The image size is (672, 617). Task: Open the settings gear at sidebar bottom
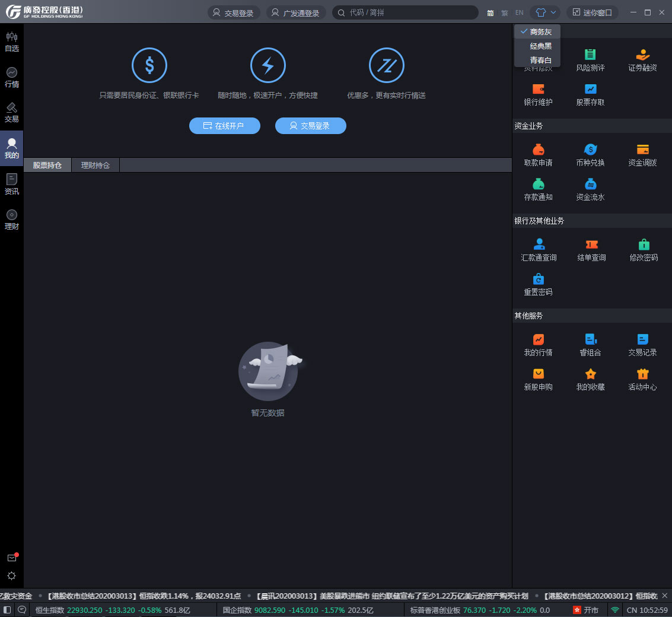[x=11, y=575]
